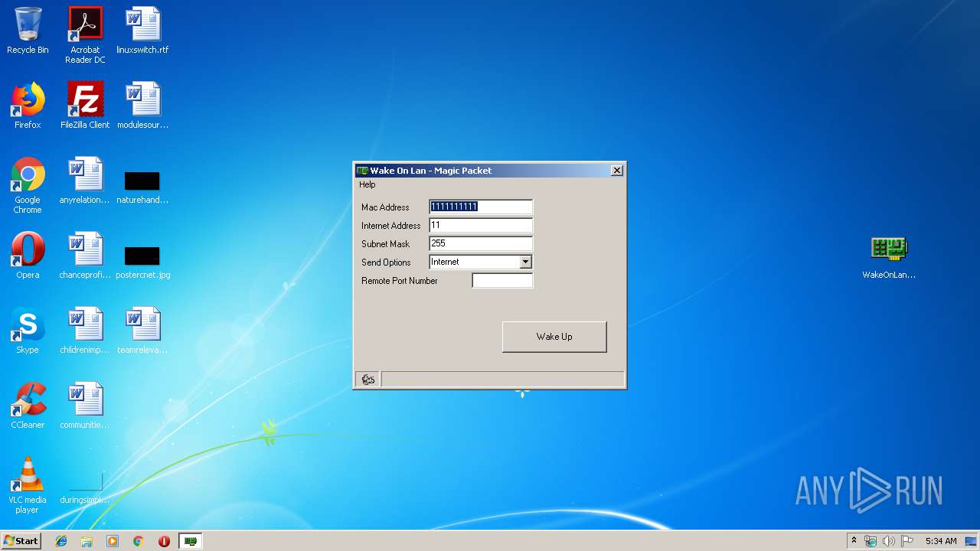
Task: Click the Start button
Action: point(21,541)
